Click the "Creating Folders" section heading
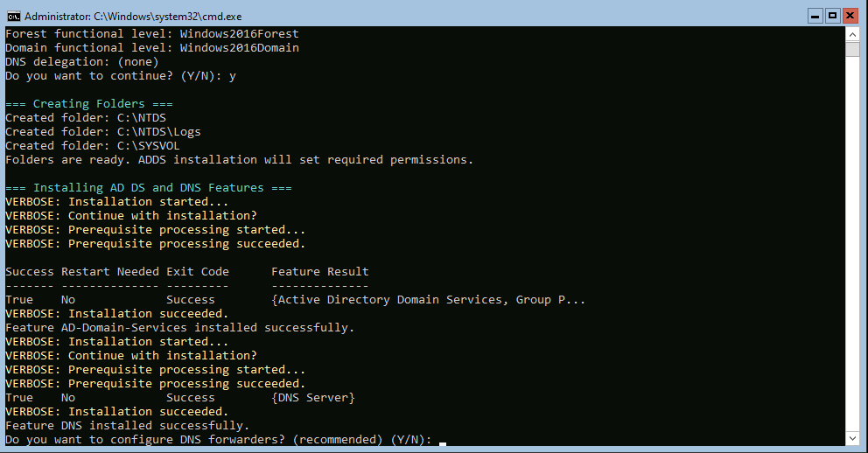Screen dimensions: 868x453 (88, 104)
